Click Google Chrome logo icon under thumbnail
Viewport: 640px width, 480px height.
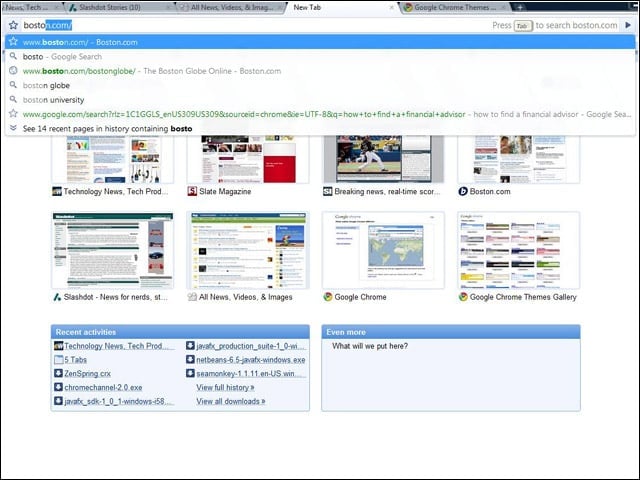coord(327,297)
